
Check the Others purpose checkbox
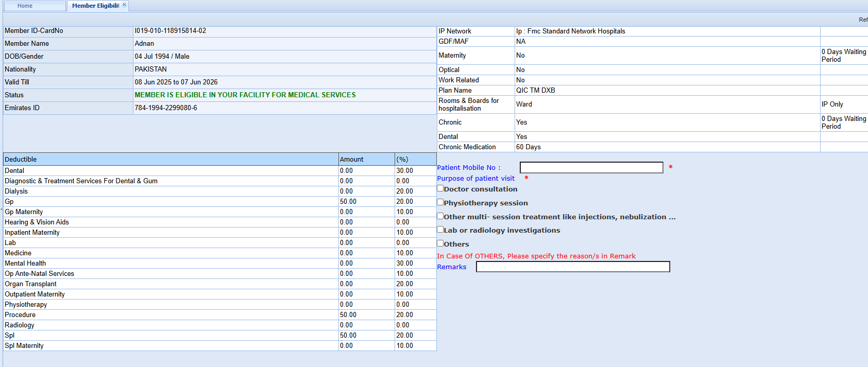(x=440, y=243)
